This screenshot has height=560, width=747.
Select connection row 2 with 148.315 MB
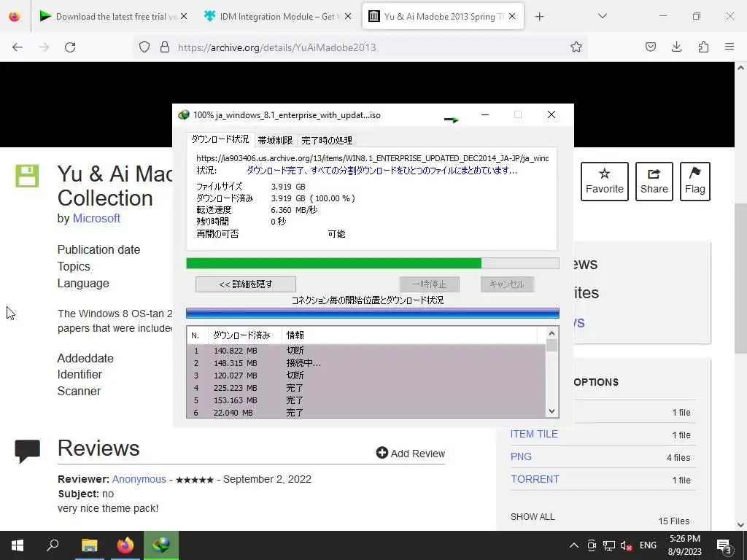(x=366, y=363)
